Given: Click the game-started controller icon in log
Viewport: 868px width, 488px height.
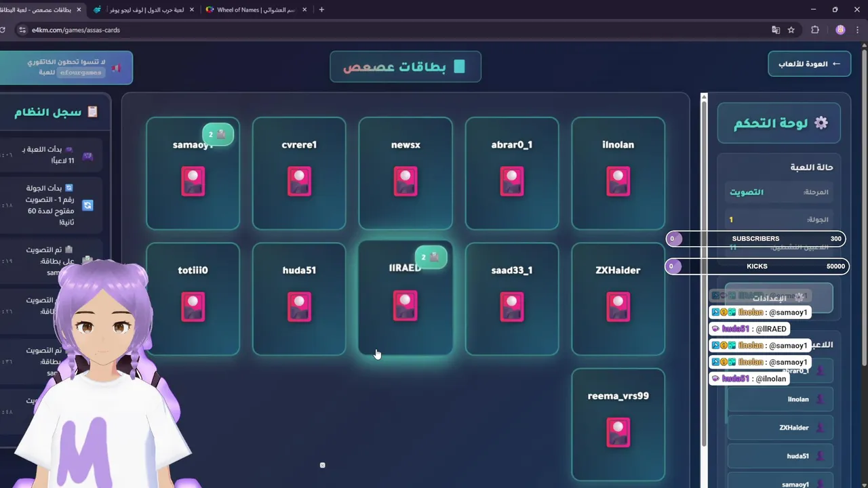Looking at the screenshot, I should click(x=87, y=157).
